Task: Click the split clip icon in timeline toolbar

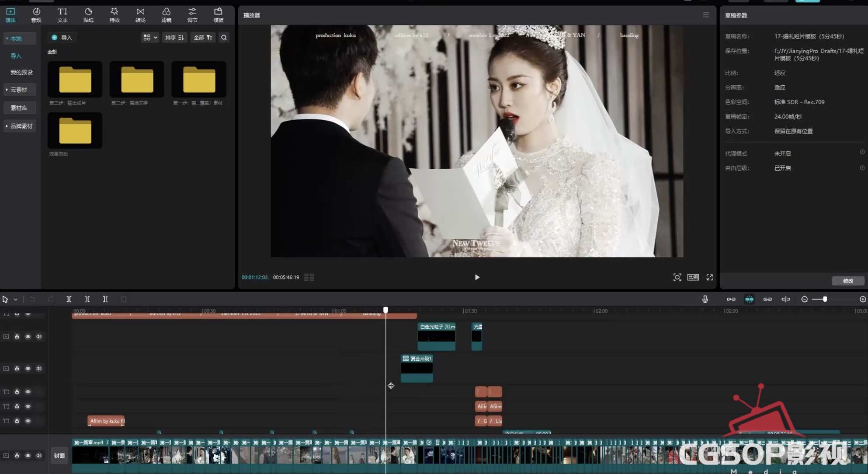Action: tap(69, 299)
